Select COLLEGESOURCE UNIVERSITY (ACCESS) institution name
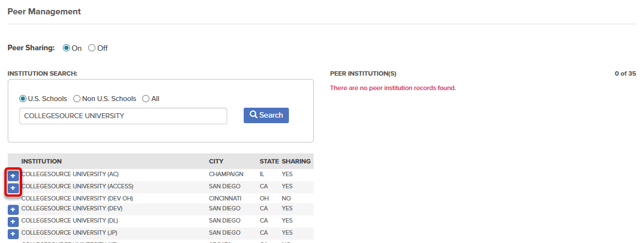The image size is (644, 243). 77,186
